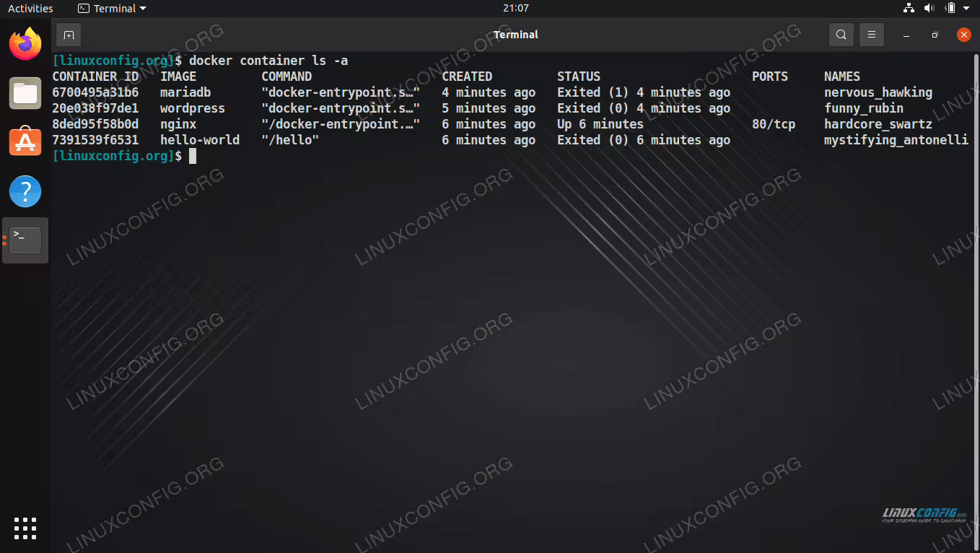Click the "Up 6 minutes" status
This screenshot has height=553, width=980.
(600, 124)
